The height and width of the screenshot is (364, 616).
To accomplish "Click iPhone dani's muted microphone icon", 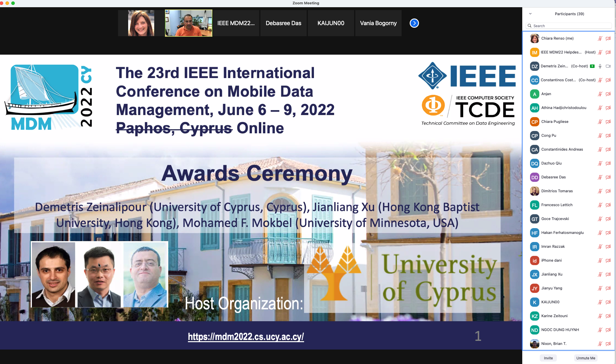I will point(600,260).
